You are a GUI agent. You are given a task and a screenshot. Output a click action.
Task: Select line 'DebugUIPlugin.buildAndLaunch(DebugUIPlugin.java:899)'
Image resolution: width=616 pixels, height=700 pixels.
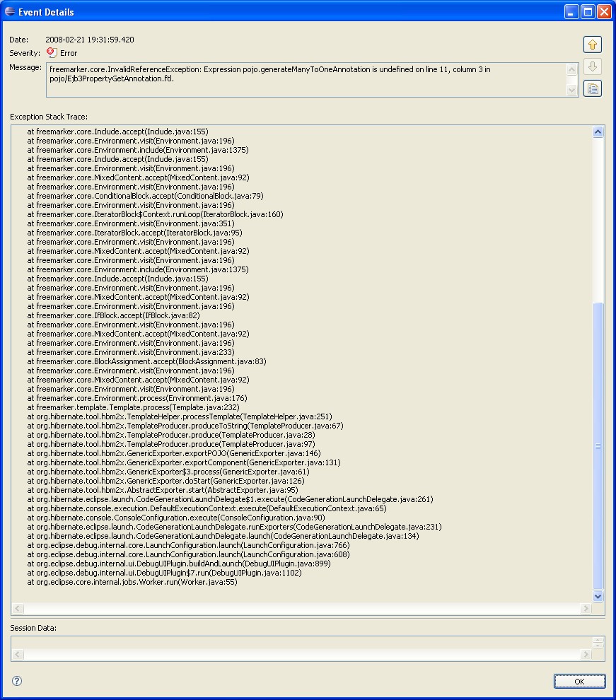click(179, 564)
